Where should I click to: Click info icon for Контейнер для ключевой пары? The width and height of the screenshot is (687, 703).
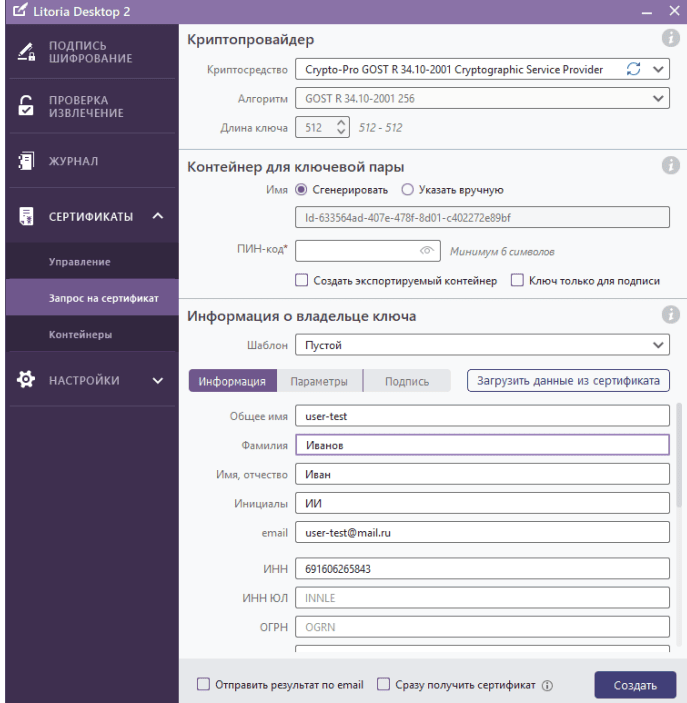(671, 166)
